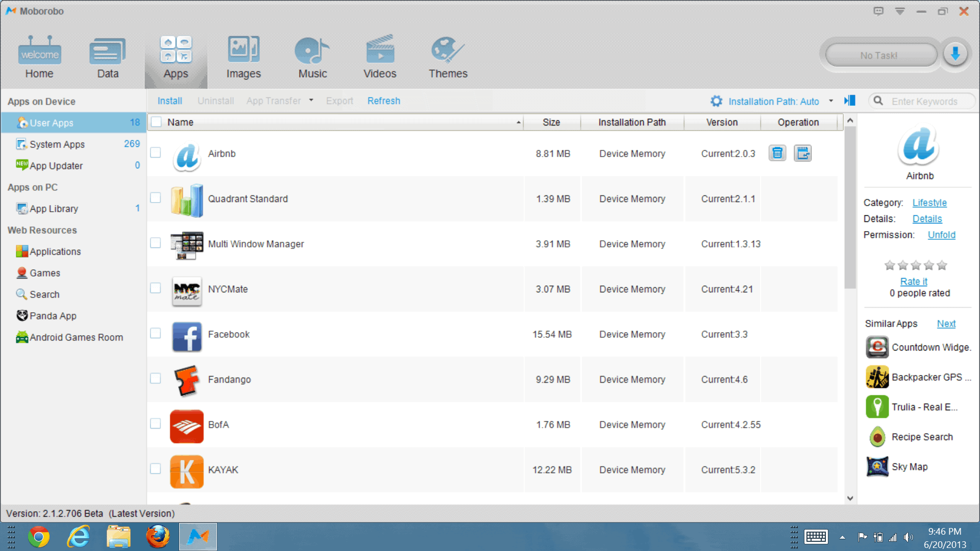Select System Apps in the sidebar

click(73, 144)
